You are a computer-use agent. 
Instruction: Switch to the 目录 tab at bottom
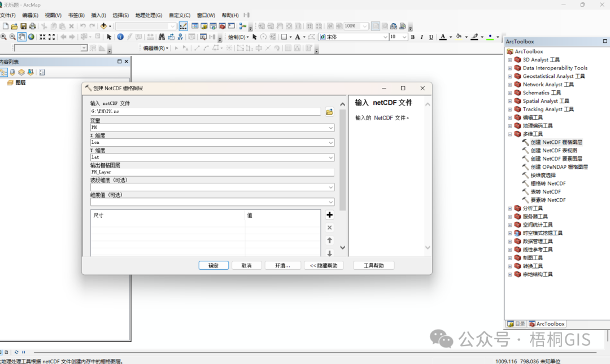[x=516, y=324]
